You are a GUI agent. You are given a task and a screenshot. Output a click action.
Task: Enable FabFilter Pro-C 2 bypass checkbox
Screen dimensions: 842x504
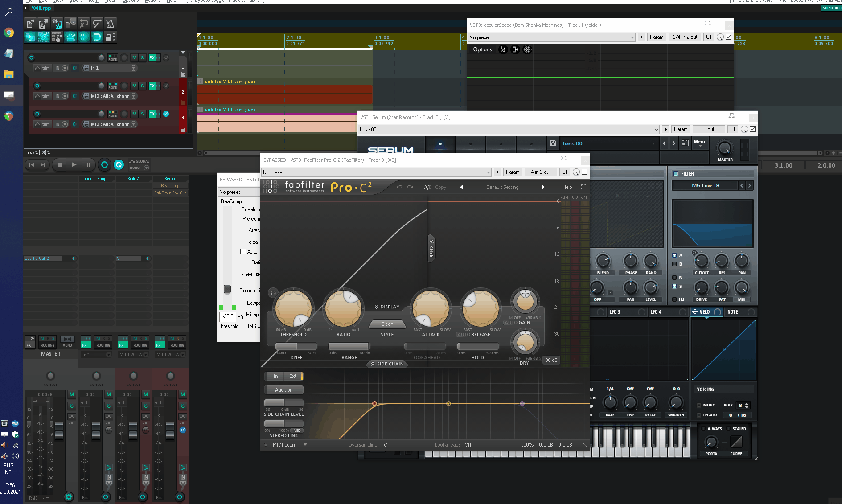(x=585, y=172)
